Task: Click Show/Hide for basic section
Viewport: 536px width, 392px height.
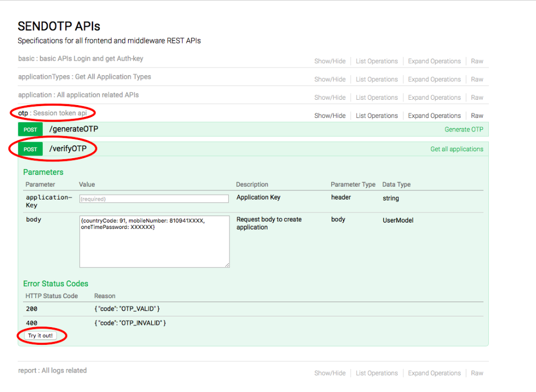Action: click(330, 61)
